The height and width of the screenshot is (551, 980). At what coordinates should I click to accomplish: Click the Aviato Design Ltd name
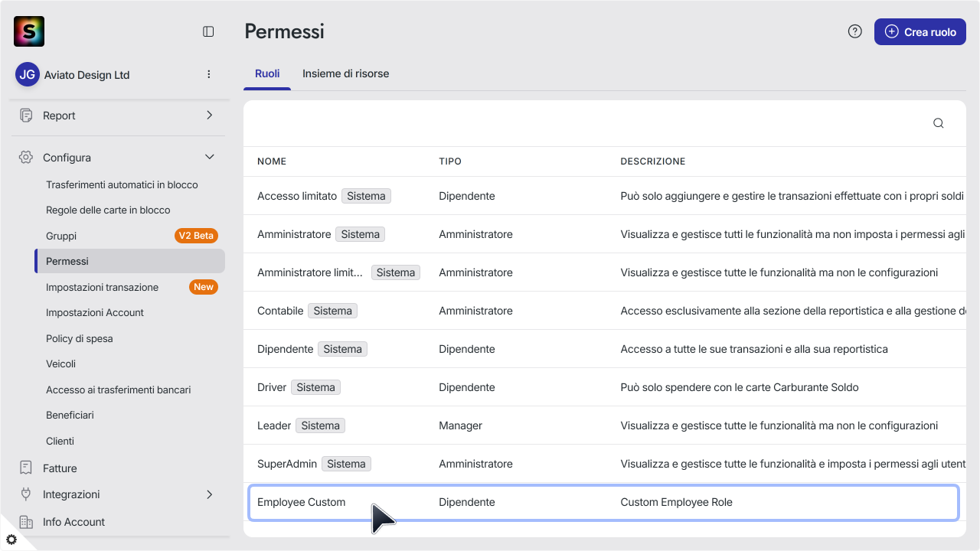[x=87, y=75]
